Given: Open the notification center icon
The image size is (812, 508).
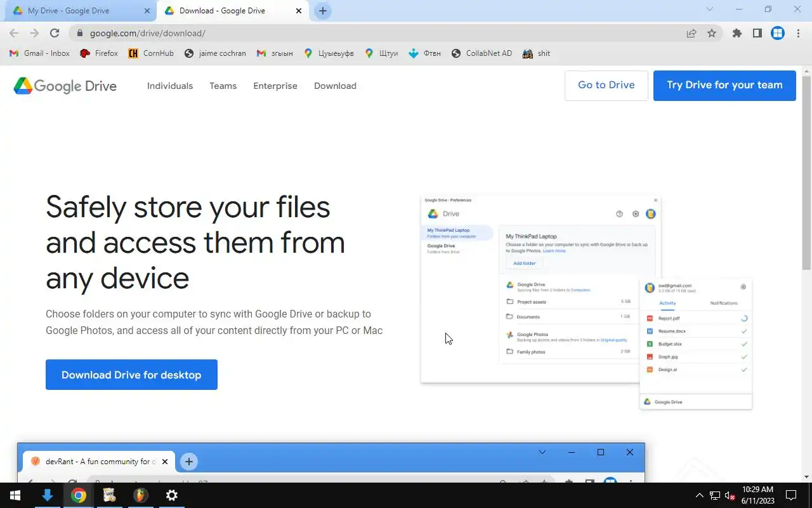Looking at the screenshot, I should (791, 495).
